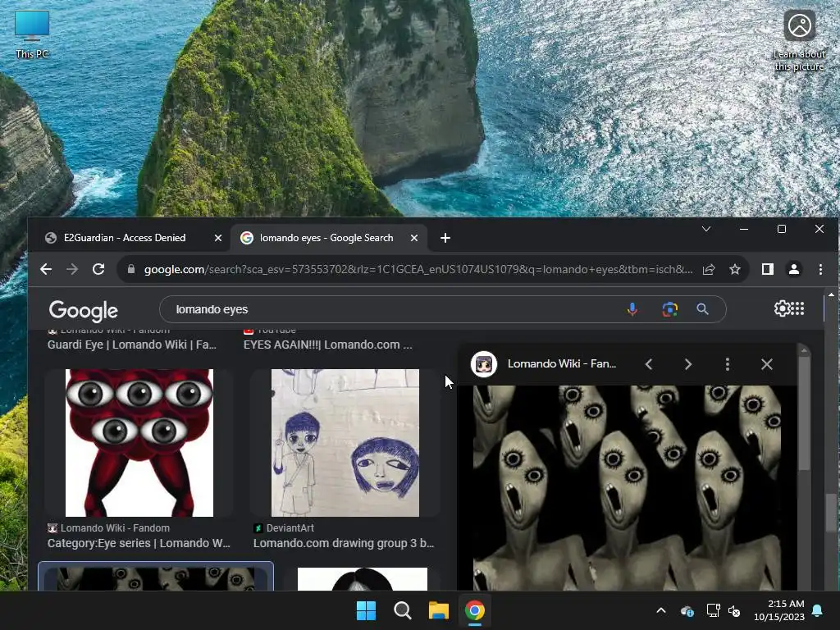Open the notifications bell
Image resolution: width=840 pixels, height=630 pixels.
point(818,610)
